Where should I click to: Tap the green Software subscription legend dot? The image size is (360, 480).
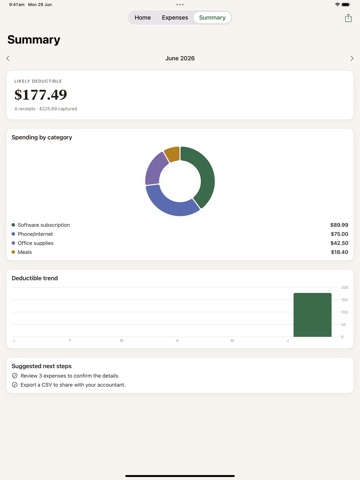(13, 225)
